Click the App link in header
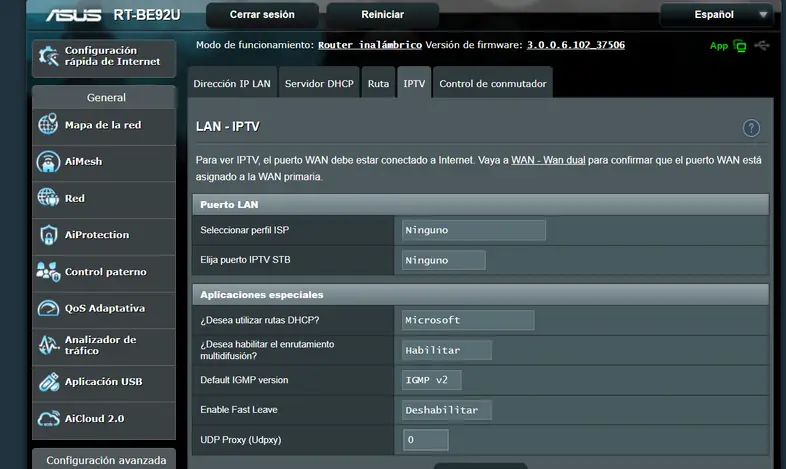The image size is (786, 469). click(x=719, y=46)
